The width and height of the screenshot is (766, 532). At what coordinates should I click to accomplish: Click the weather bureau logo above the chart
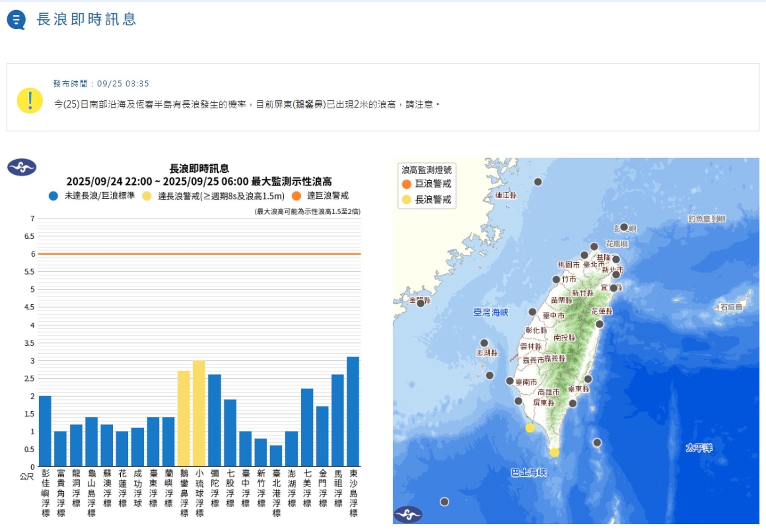click(22, 167)
